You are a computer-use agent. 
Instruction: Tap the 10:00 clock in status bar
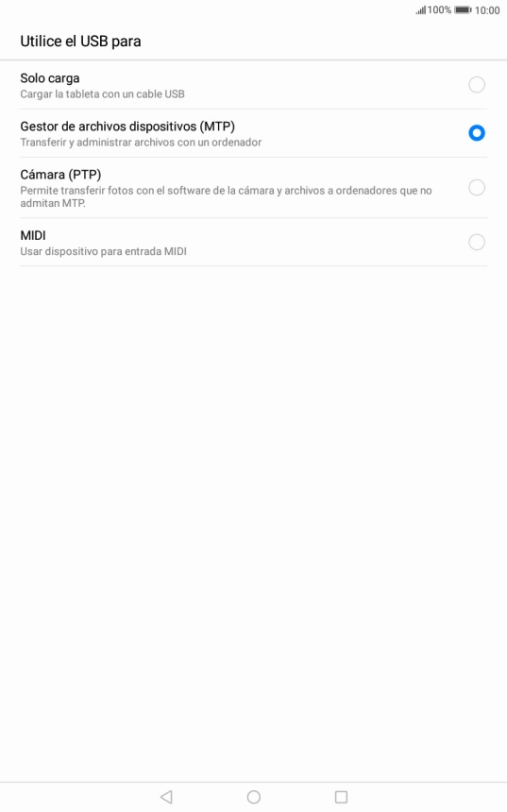(x=487, y=10)
